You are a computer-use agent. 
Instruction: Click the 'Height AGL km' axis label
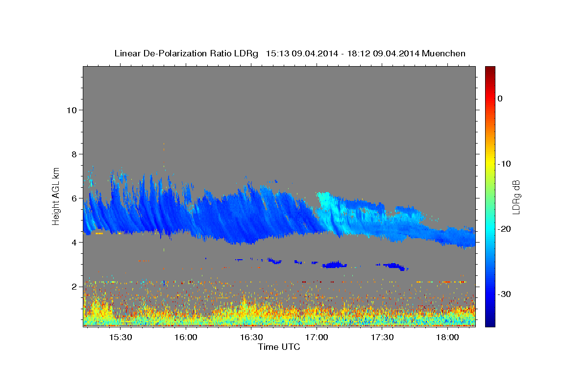[x=56, y=196]
